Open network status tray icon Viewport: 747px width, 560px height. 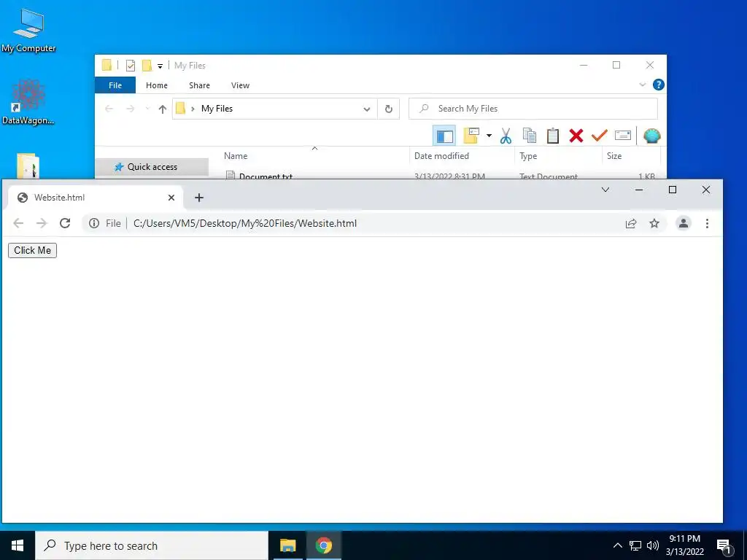click(635, 545)
